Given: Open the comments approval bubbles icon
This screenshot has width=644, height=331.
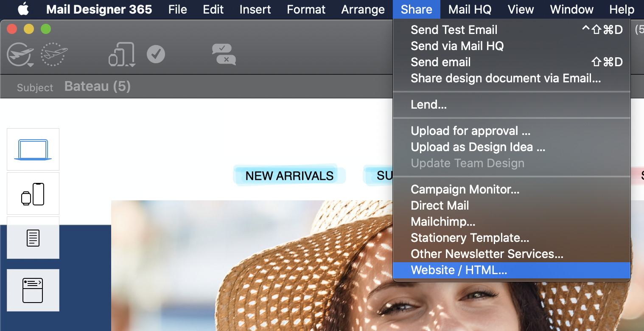Looking at the screenshot, I should (x=224, y=55).
